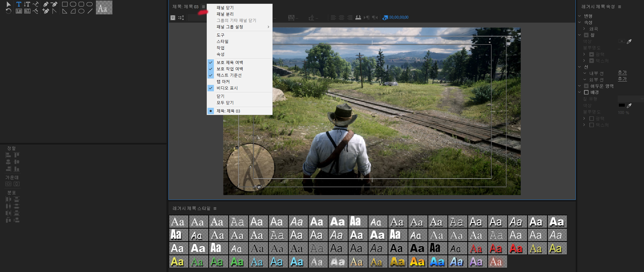
Task: Select the Ellipse tool in the lower row
Action: point(82,11)
